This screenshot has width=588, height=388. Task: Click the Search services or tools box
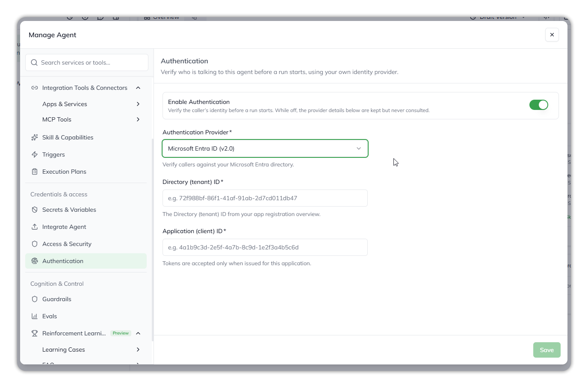pos(87,62)
